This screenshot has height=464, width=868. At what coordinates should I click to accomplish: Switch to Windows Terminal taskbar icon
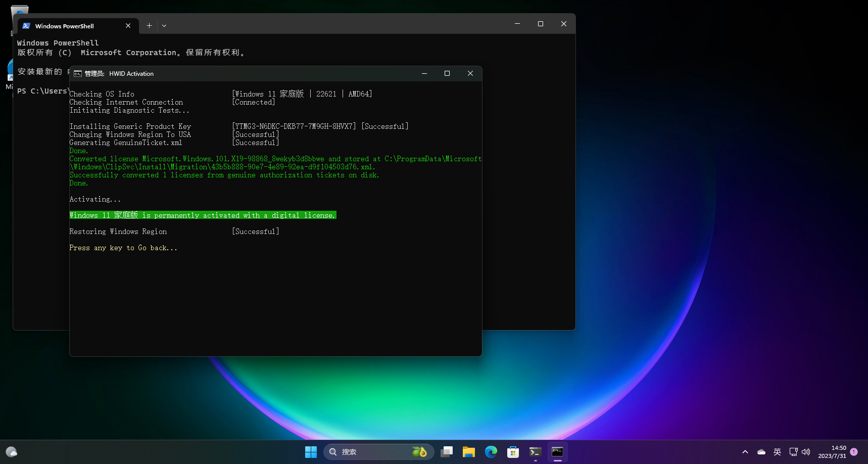(x=535, y=452)
